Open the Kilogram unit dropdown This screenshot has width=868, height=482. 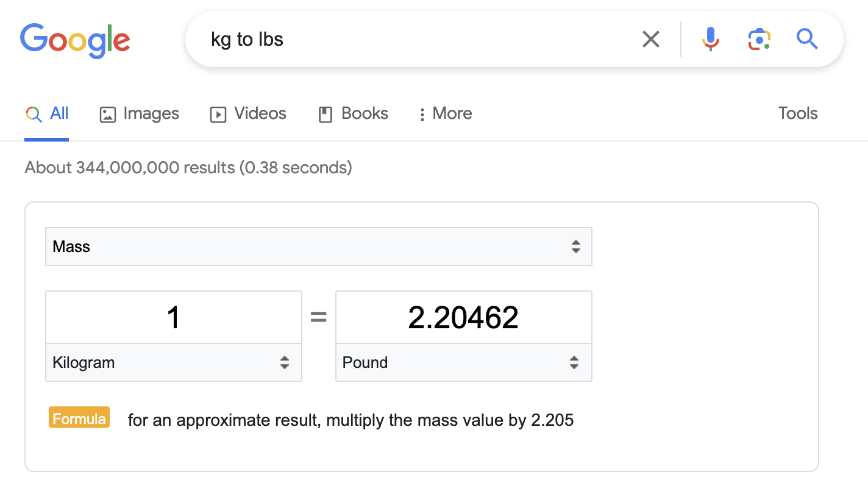tap(174, 362)
